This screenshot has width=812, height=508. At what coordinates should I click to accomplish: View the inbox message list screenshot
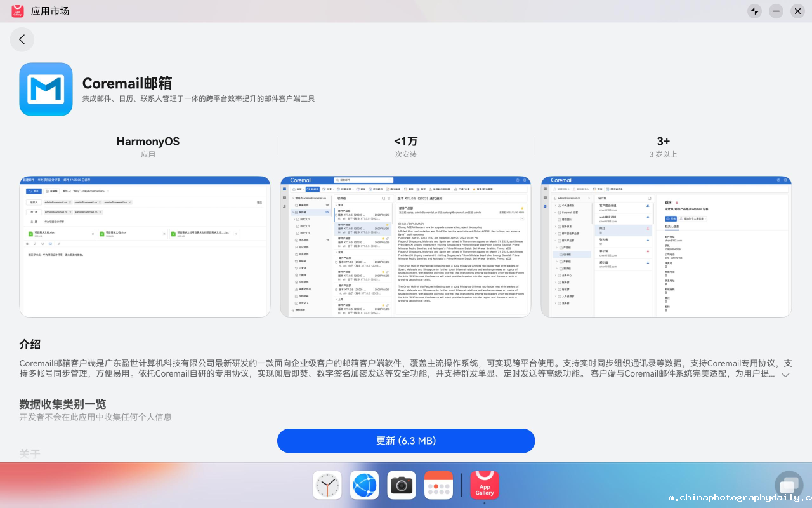click(405, 246)
